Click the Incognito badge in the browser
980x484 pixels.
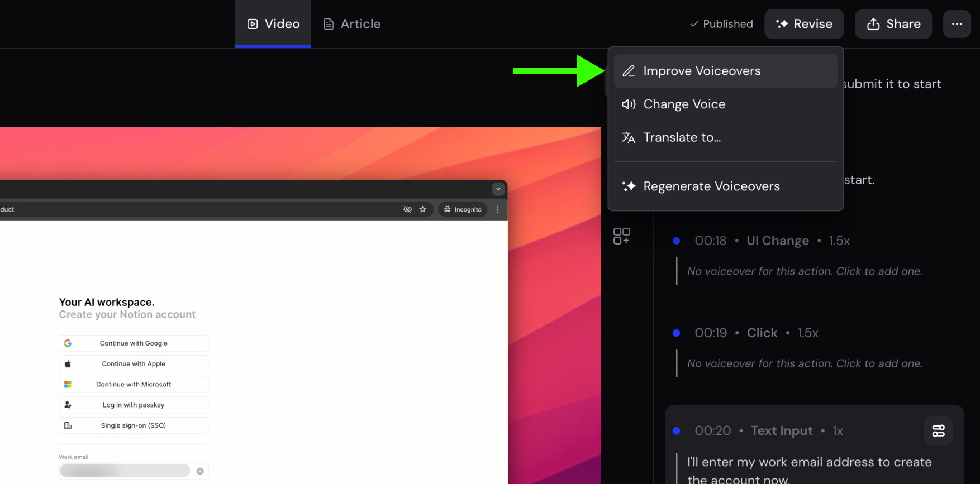[463, 209]
